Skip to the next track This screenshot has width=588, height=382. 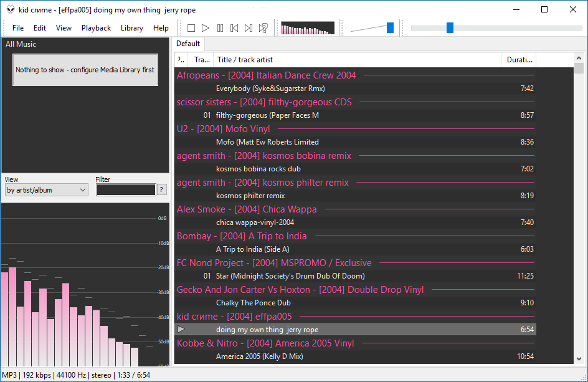pos(249,28)
